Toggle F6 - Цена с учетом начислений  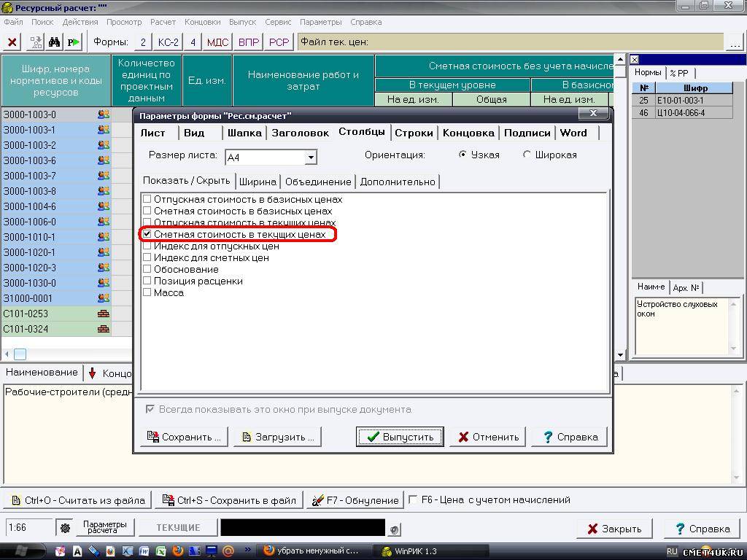(413, 499)
